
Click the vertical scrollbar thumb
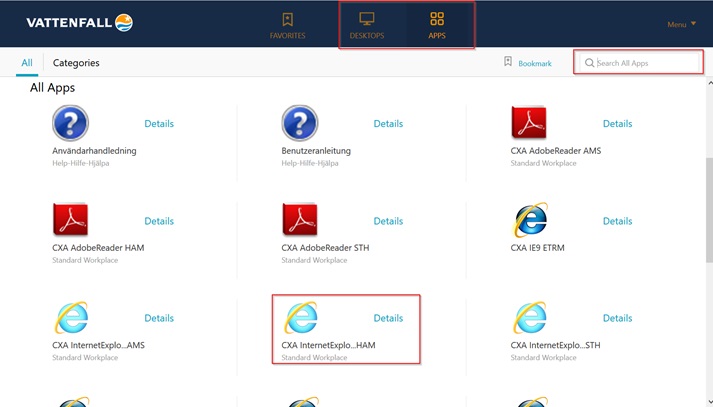(x=709, y=210)
